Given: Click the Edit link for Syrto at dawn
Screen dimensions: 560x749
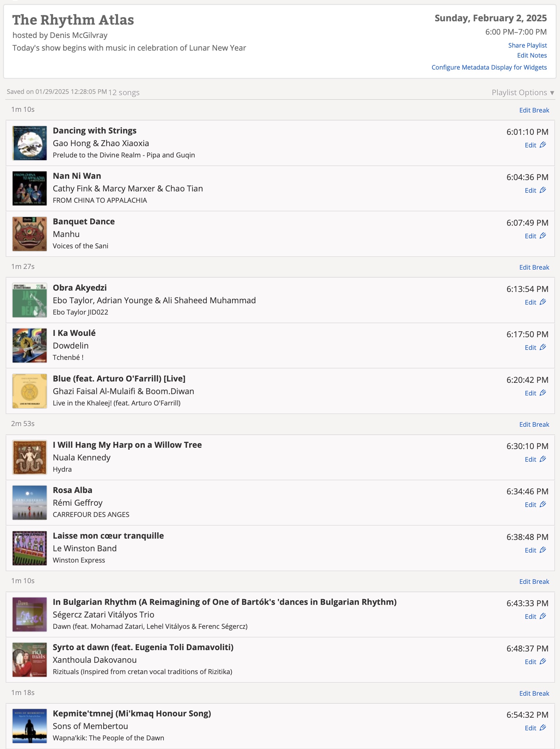Looking at the screenshot, I should coord(530,662).
